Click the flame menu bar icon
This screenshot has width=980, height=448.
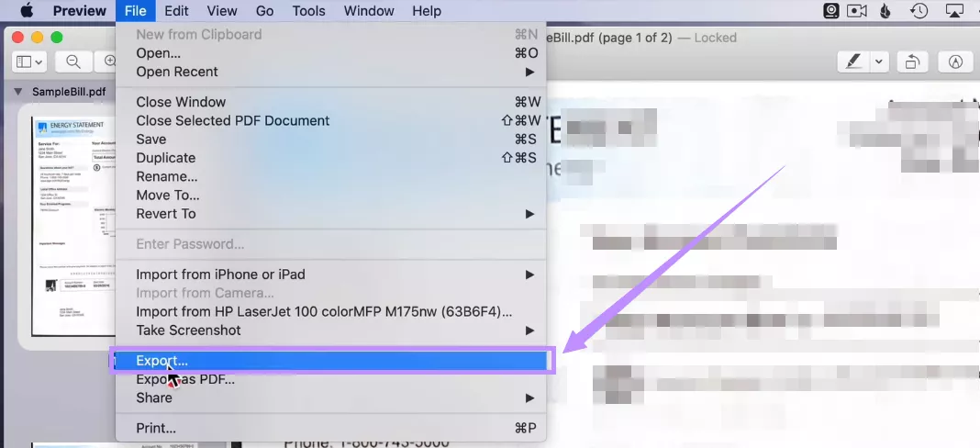click(x=885, y=11)
